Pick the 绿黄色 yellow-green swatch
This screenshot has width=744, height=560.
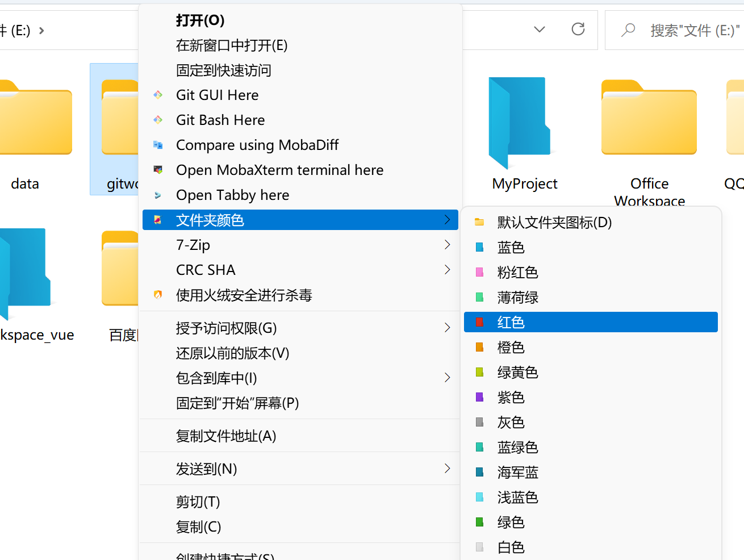click(479, 372)
